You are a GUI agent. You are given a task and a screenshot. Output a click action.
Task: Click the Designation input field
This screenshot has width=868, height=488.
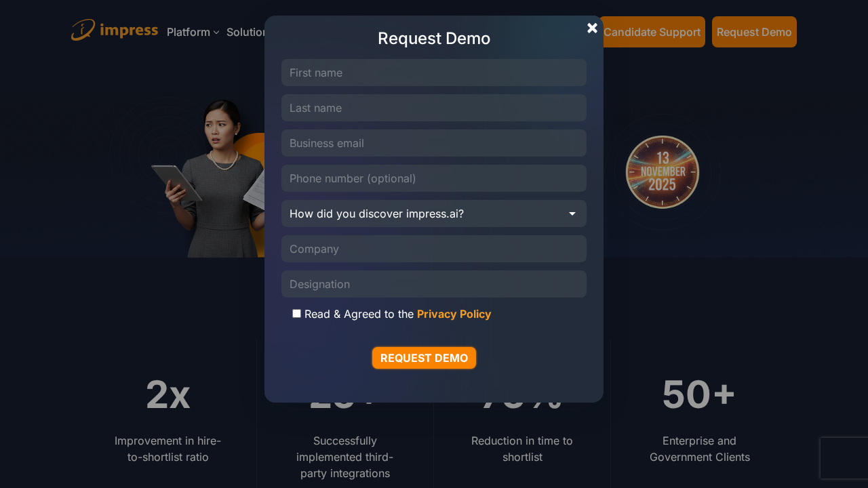click(433, 284)
